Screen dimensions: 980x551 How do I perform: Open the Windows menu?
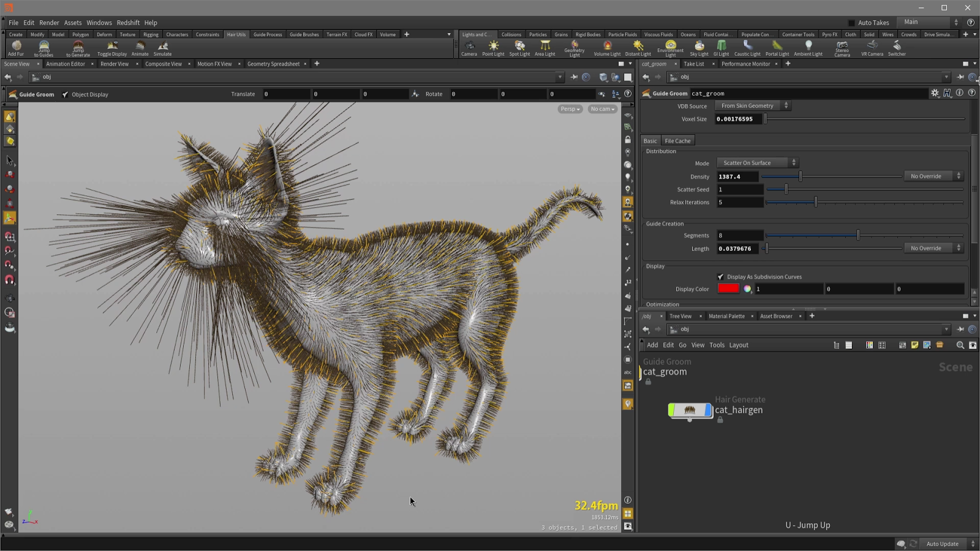tap(99, 23)
